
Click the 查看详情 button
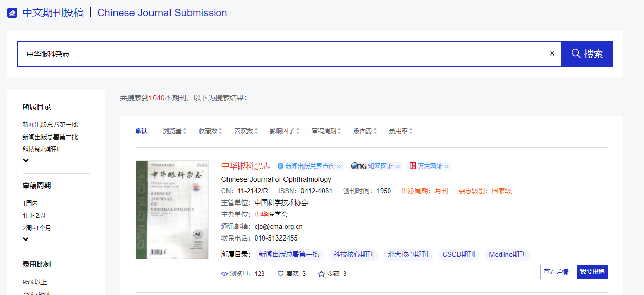[x=556, y=272]
